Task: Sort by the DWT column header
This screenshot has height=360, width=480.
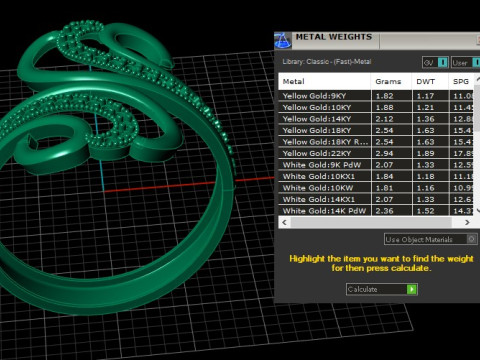Action: click(430, 81)
